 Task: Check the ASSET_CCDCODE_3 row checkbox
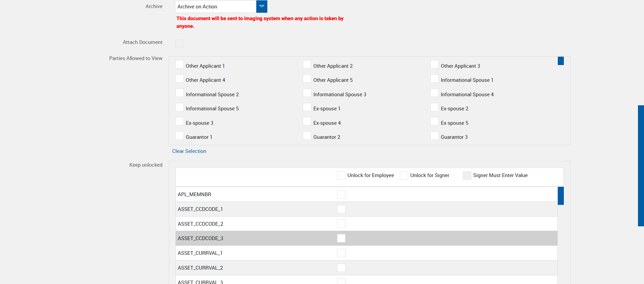pyautogui.click(x=341, y=238)
